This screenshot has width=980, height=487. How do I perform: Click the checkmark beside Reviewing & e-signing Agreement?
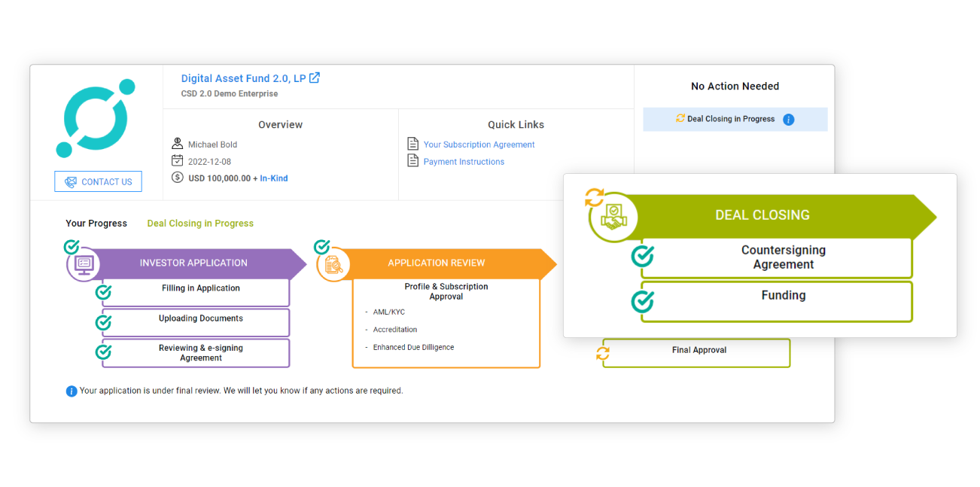click(x=104, y=352)
